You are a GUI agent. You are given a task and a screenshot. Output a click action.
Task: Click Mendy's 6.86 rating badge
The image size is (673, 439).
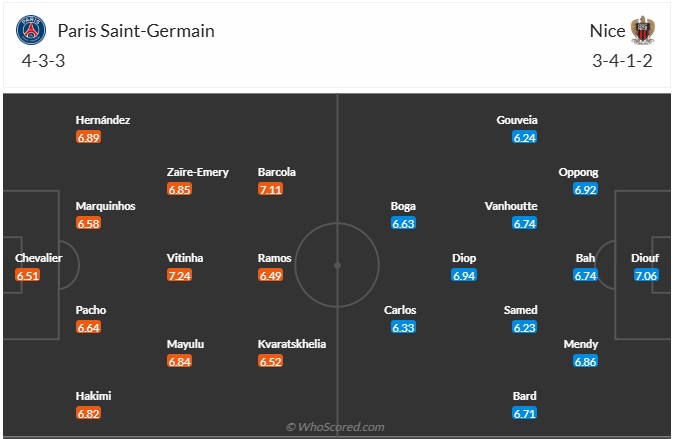586,361
